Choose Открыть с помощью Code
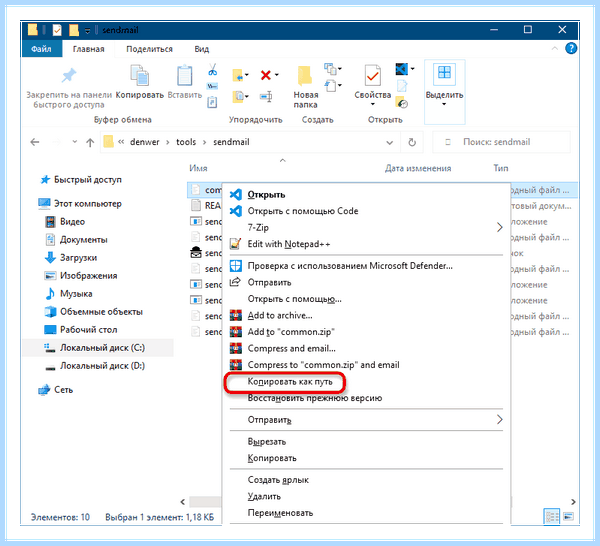Viewport: 600px width, 546px height. point(303,211)
